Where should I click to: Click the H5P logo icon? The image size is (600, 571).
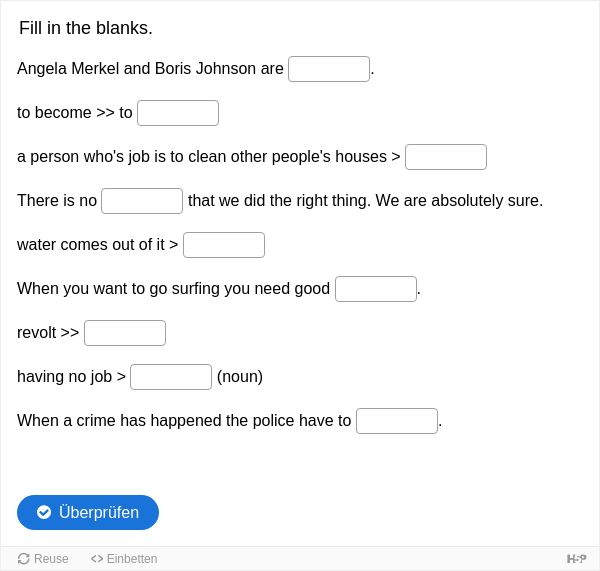(576, 559)
